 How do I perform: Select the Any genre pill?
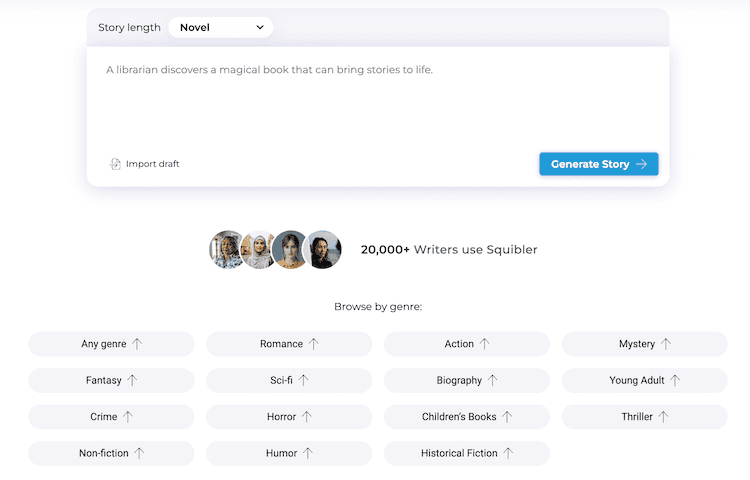pyautogui.click(x=111, y=344)
